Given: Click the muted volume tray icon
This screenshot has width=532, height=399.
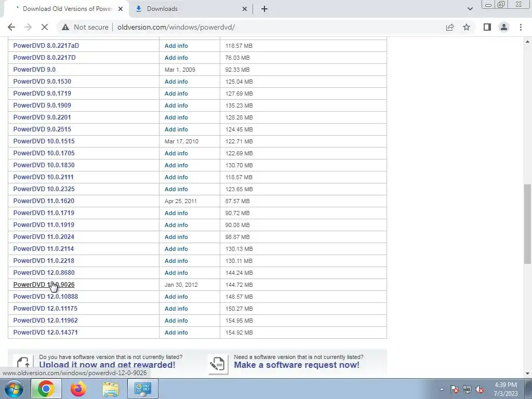Looking at the screenshot, I should tap(480, 389).
